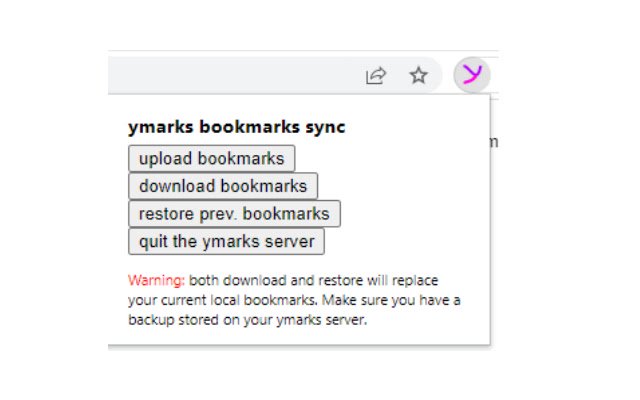Click the word restore in third button
Image resolution: width=640 pixels, height=400 pixels.
pyautogui.click(x=165, y=214)
